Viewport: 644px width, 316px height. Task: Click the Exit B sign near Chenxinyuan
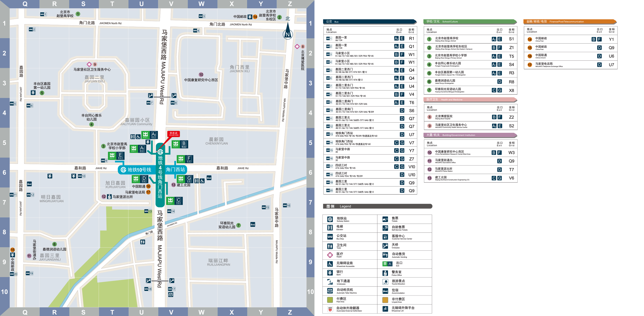(x=180, y=144)
